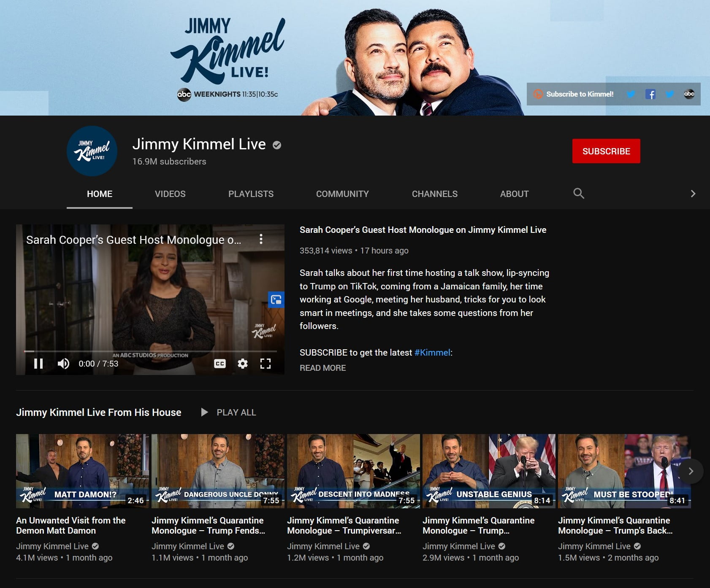The height and width of the screenshot is (588, 710).
Task: Open the featured video's three-dot menu
Action: pyautogui.click(x=261, y=239)
